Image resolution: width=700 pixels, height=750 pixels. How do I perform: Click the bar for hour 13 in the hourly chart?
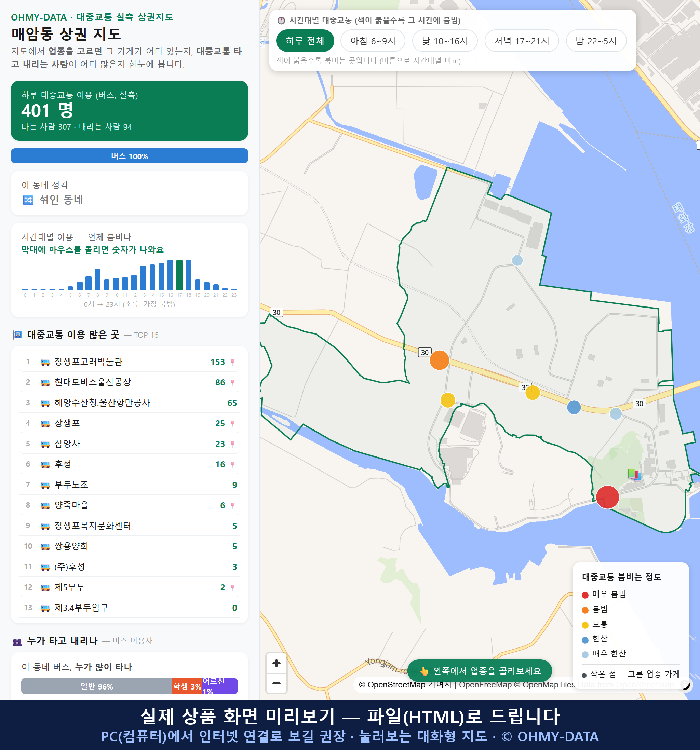[143, 278]
